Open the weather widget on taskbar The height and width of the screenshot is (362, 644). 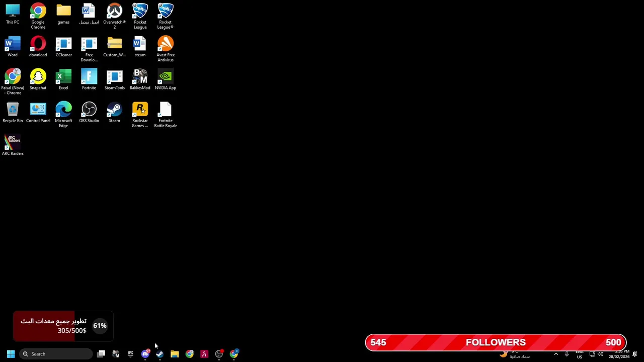[516, 354]
